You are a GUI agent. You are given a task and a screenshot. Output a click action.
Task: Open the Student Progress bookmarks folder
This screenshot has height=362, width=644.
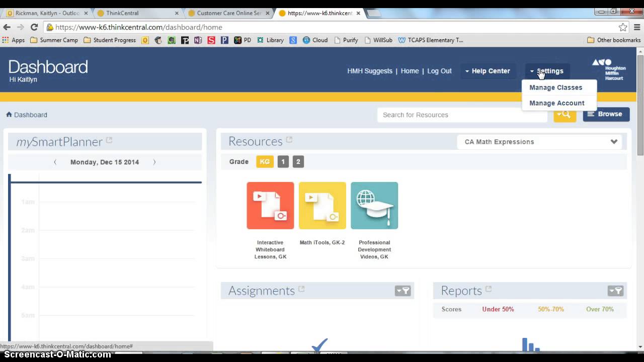tap(110, 40)
